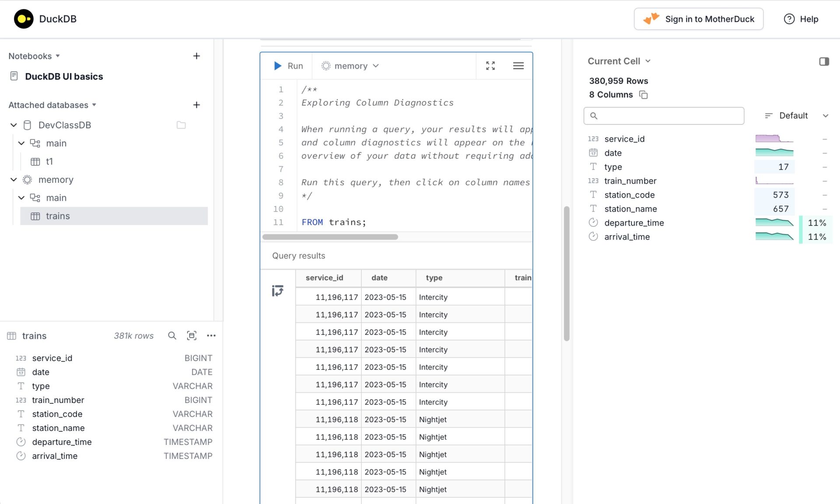The height and width of the screenshot is (504, 840).
Task: Run the current query
Action: tap(289, 66)
